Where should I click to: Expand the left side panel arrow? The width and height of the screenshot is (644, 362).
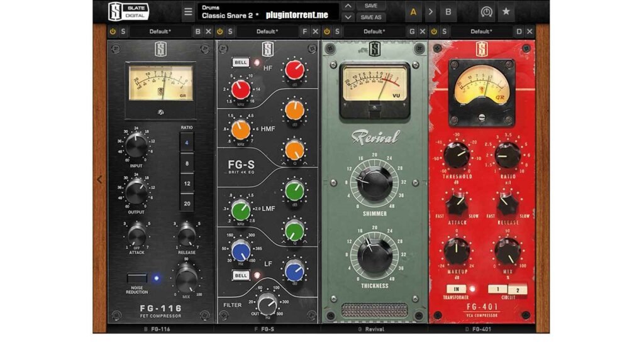coord(99,179)
